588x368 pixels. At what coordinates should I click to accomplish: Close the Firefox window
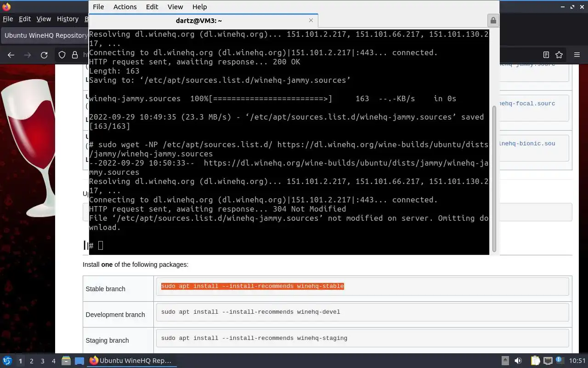582,7
